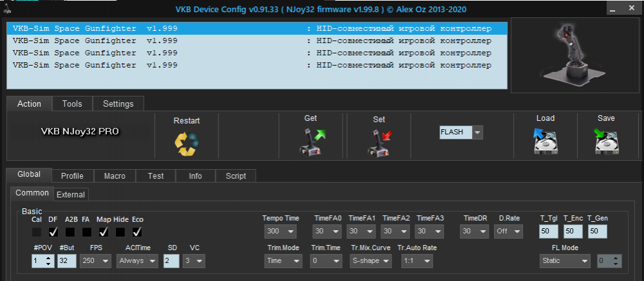Viewport: 644px width, 281px height.
Task: Click the Load profile disk icon
Action: coord(545,141)
